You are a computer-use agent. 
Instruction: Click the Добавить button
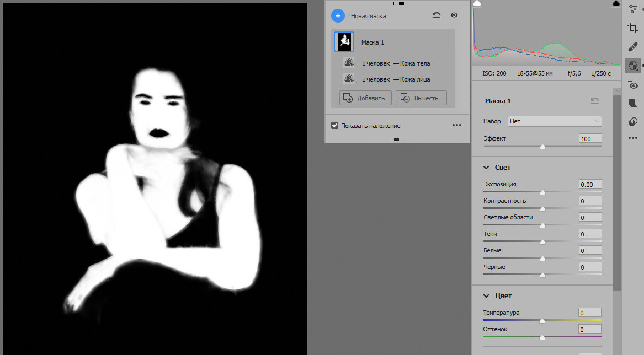click(x=365, y=98)
